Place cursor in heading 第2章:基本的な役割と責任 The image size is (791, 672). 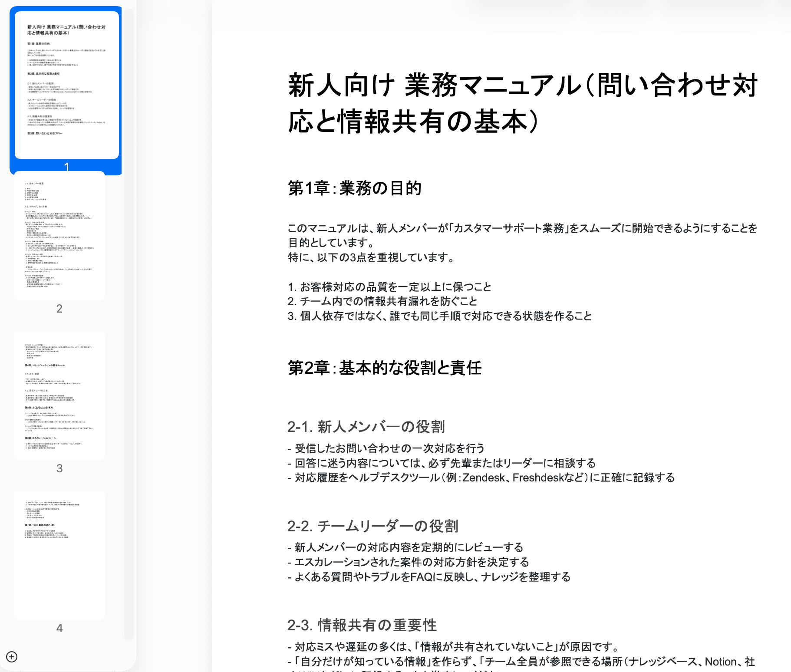click(385, 368)
